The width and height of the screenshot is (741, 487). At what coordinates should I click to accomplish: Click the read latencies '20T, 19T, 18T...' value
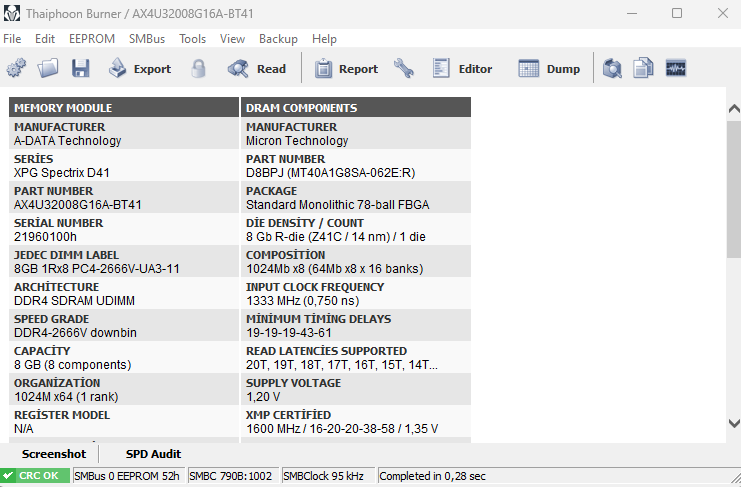point(342,365)
